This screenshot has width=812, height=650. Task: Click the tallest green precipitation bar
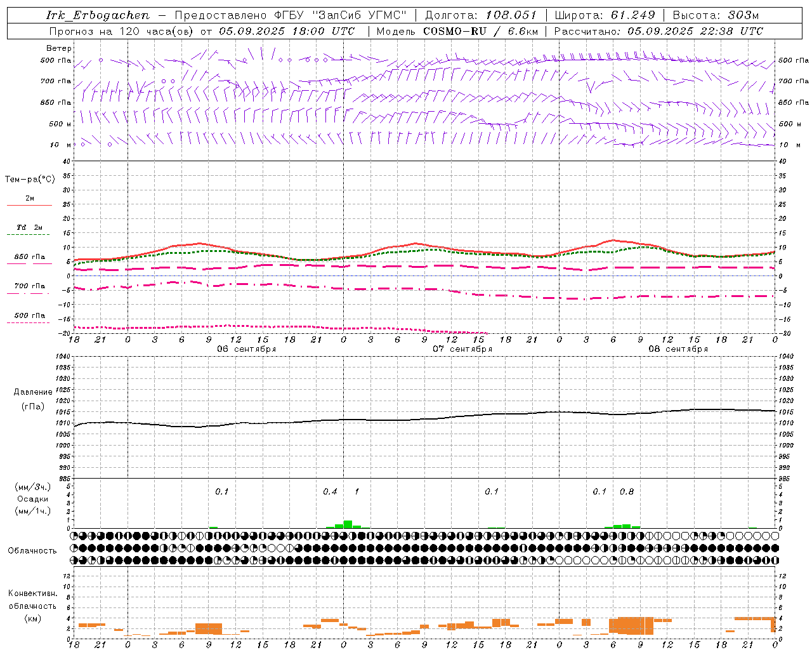click(348, 524)
